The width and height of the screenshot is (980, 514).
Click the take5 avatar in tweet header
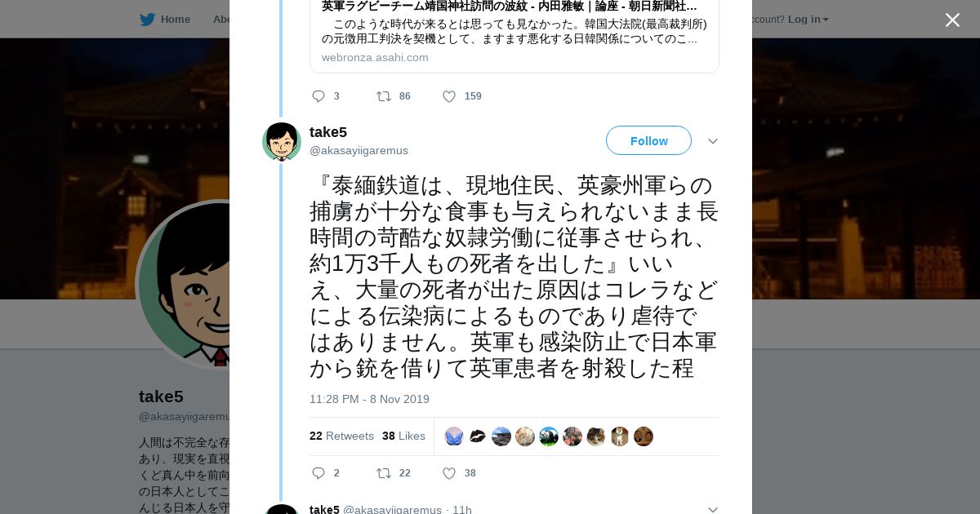click(282, 142)
